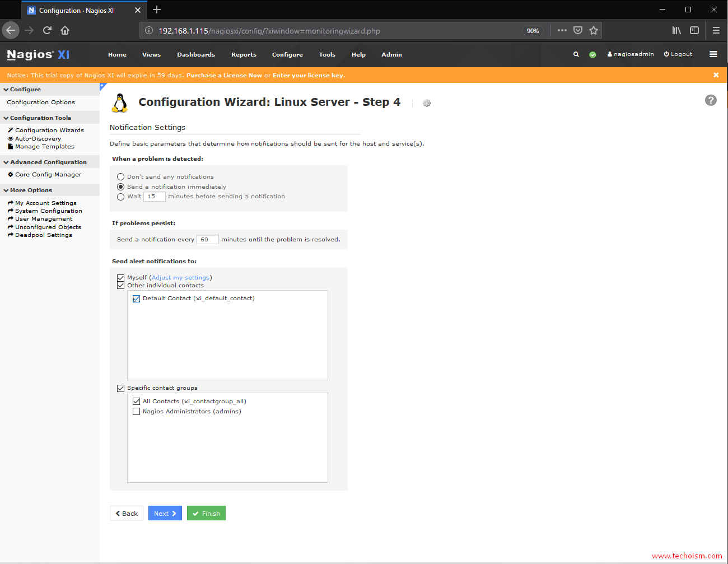Image resolution: width=728 pixels, height=564 pixels.
Task: Open Configuration Options in sidebar
Action: click(41, 102)
